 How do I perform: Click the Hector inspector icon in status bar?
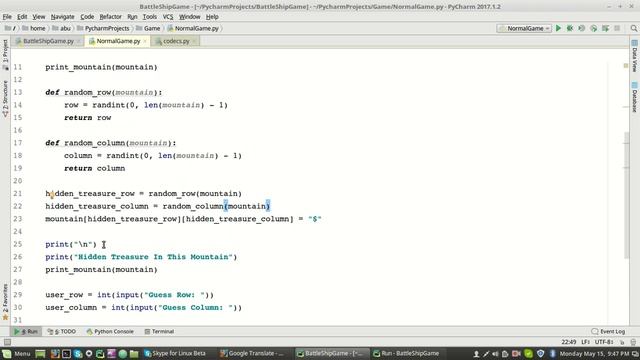click(633, 342)
